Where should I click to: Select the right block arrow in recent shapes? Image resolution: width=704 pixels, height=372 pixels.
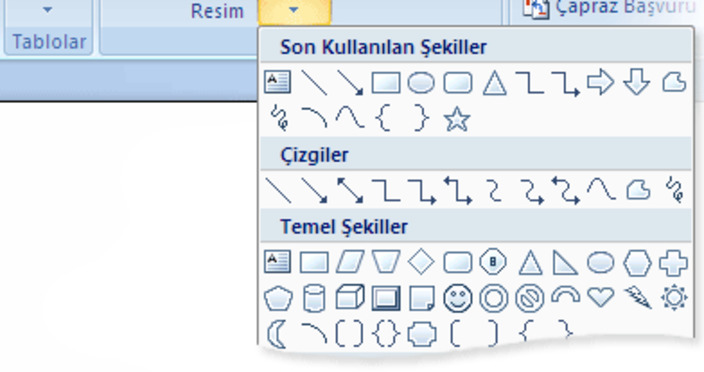(x=601, y=82)
